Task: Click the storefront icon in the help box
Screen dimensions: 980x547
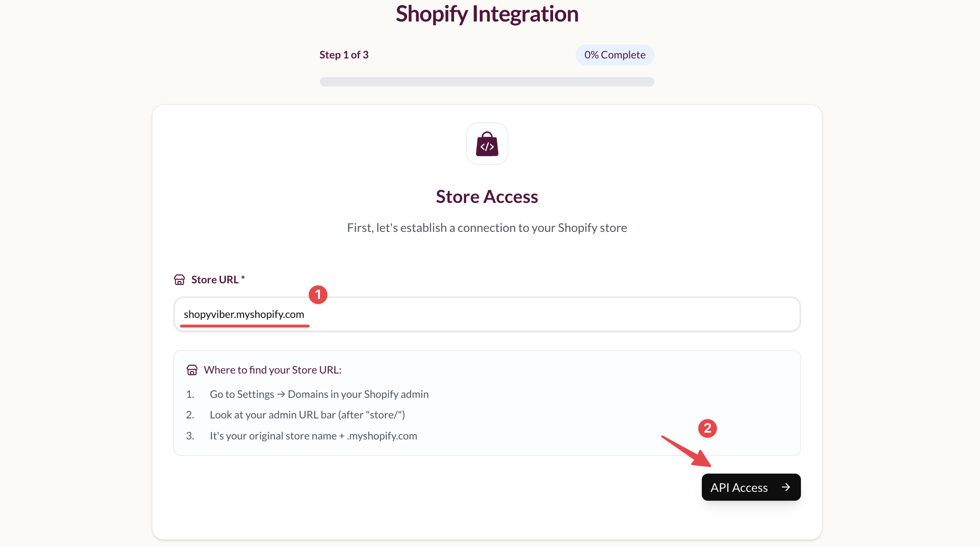Action: (x=192, y=369)
